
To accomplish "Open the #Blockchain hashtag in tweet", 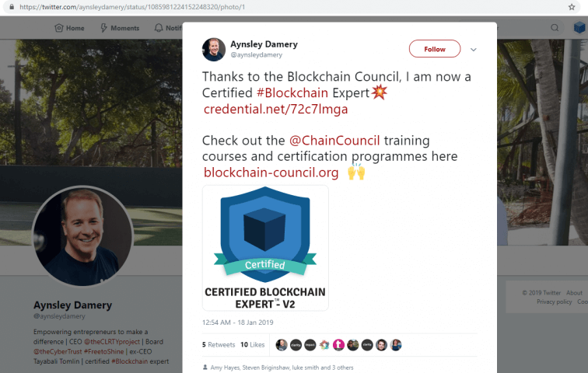I will [x=292, y=92].
